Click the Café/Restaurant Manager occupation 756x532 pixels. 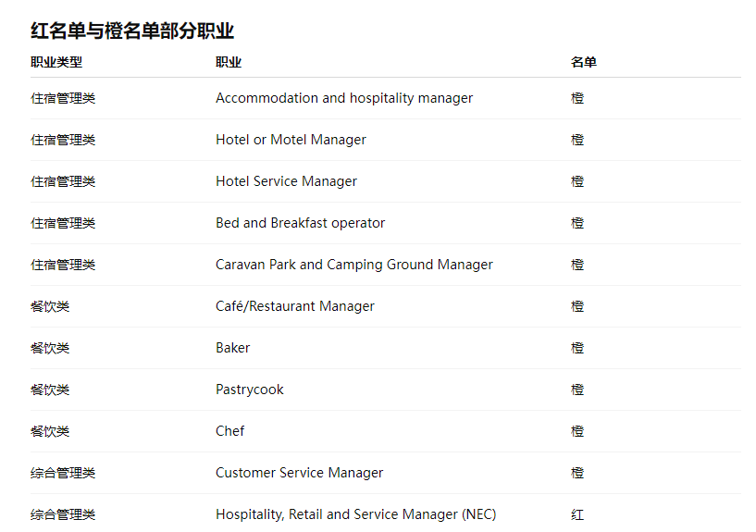click(294, 306)
